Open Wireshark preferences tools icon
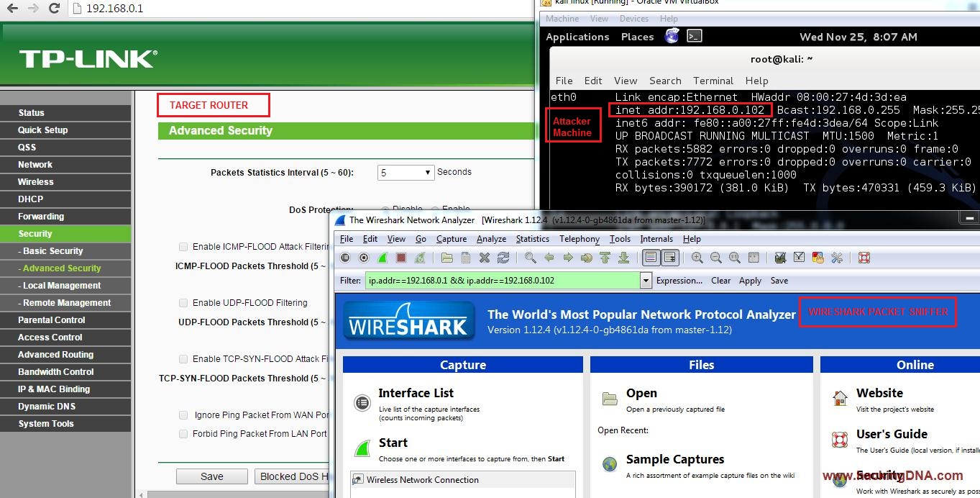 click(x=837, y=258)
